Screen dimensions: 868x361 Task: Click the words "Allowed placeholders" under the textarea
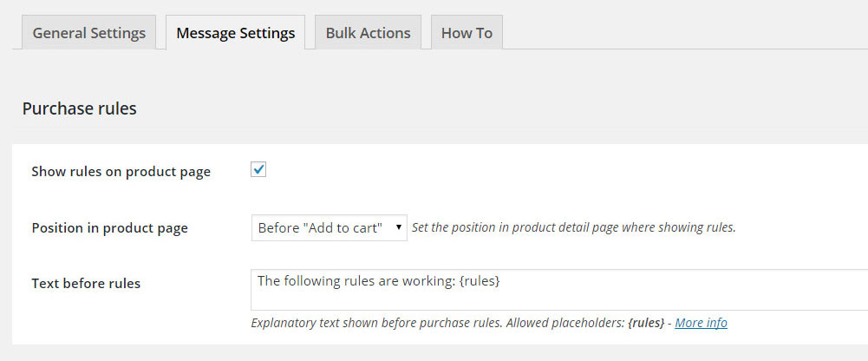[563, 323]
